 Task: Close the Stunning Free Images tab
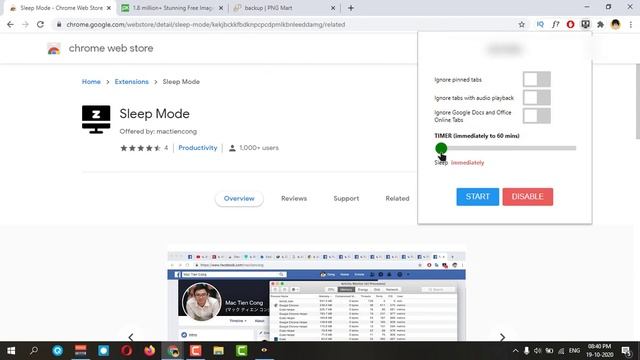[x=221, y=8]
